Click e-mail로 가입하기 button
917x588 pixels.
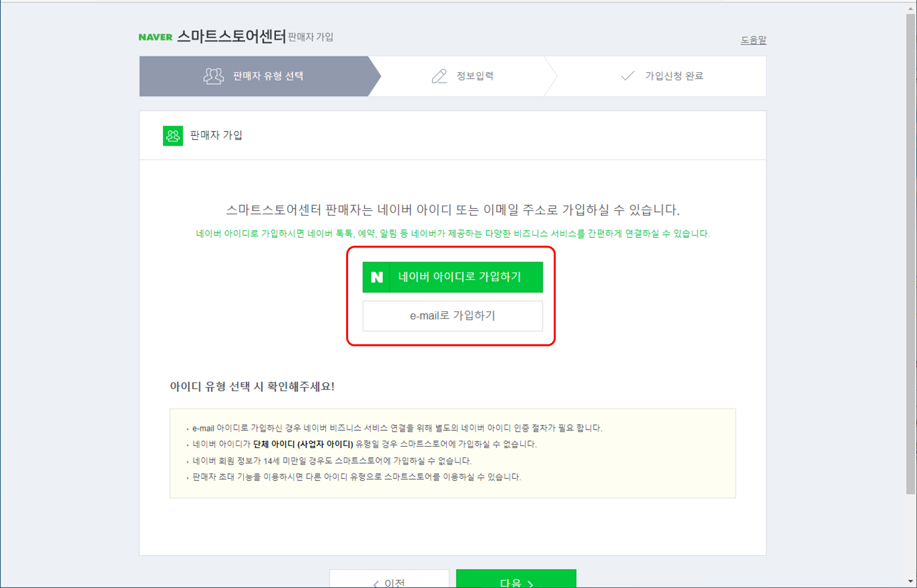pyautogui.click(x=453, y=316)
